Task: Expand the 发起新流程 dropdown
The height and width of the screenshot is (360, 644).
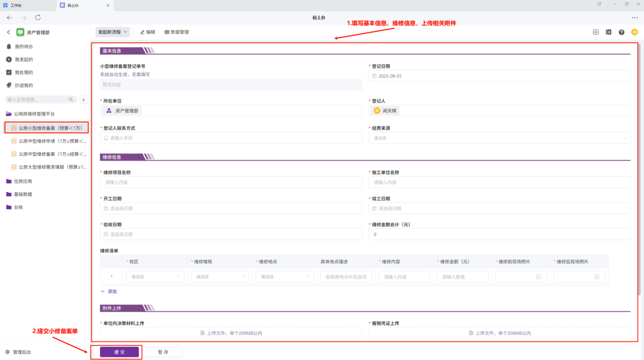Action: (112, 32)
